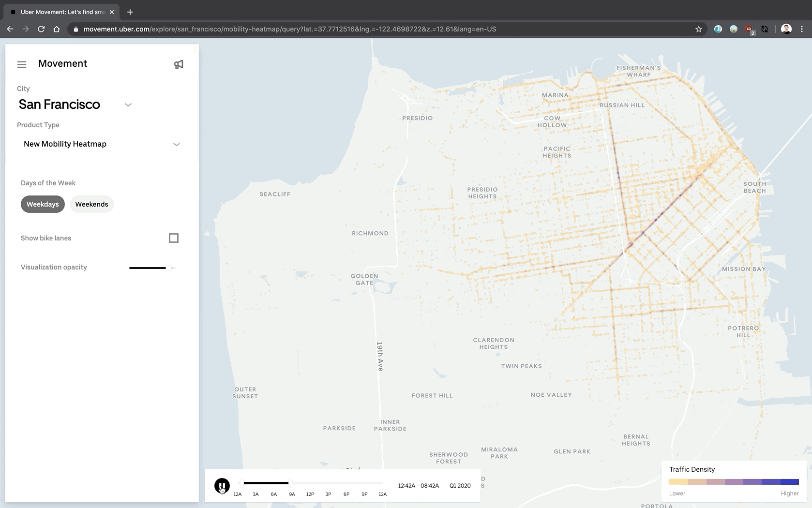Go back in browser history
Image resolution: width=812 pixels, height=508 pixels.
click(10, 29)
